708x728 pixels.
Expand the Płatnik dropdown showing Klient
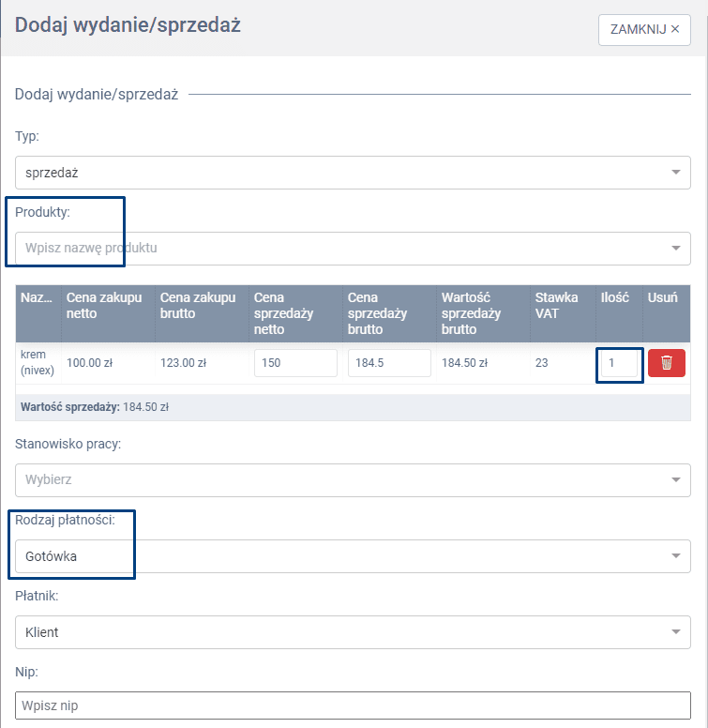tap(353, 632)
